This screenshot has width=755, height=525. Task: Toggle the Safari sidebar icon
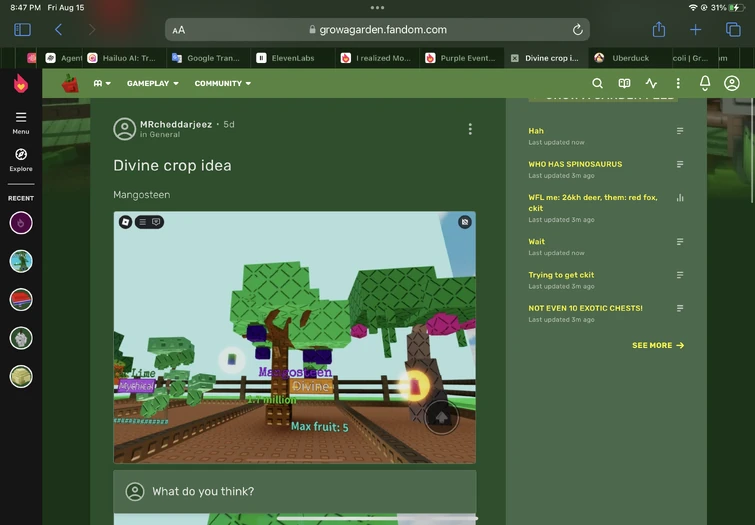pos(22,30)
